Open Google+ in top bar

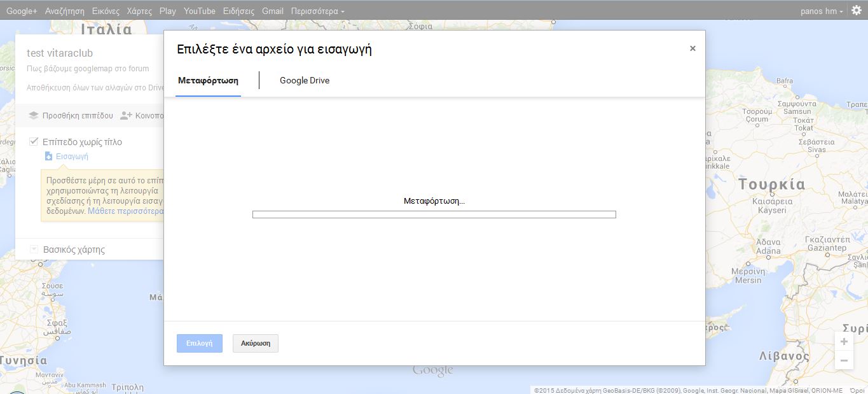tap(22, 11)
